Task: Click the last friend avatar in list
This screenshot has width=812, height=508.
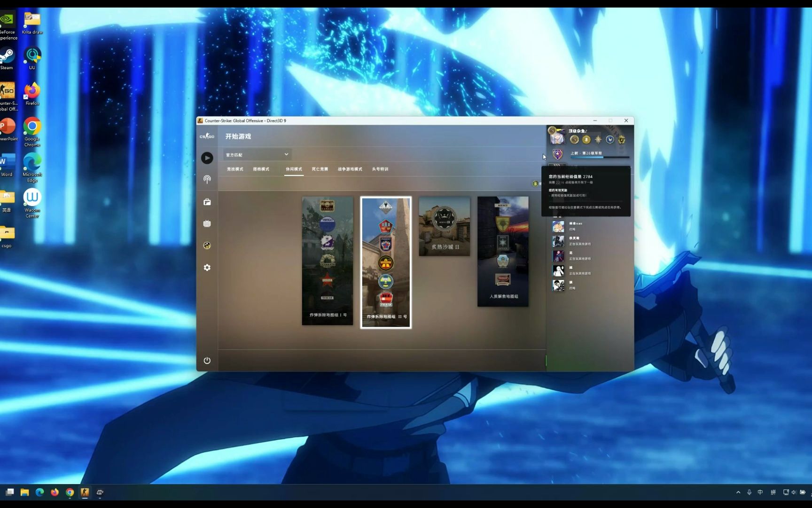Action: (558, 285)
